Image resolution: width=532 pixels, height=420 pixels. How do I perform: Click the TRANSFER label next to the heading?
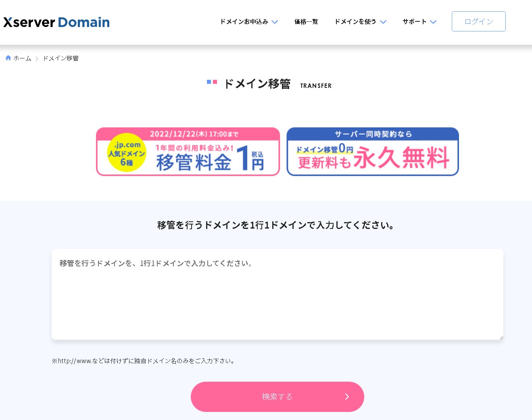point(315,85)
